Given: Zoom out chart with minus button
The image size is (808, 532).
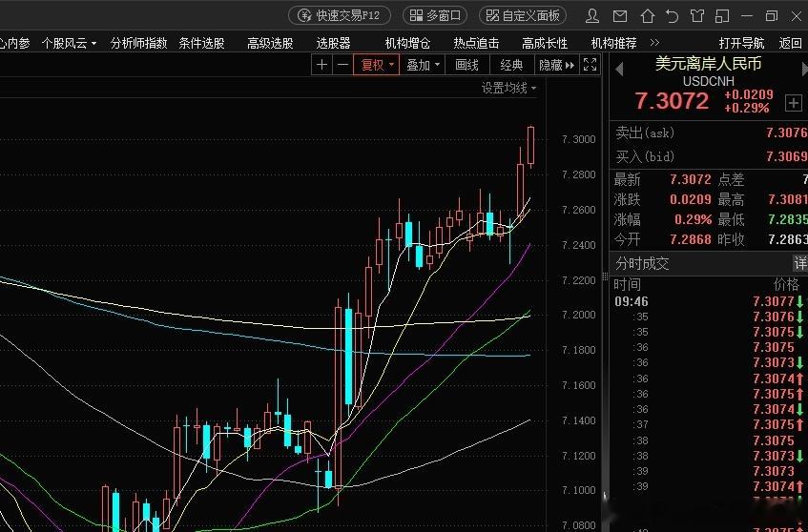Looking at the screenshot, I should click(x=342, y=65).
